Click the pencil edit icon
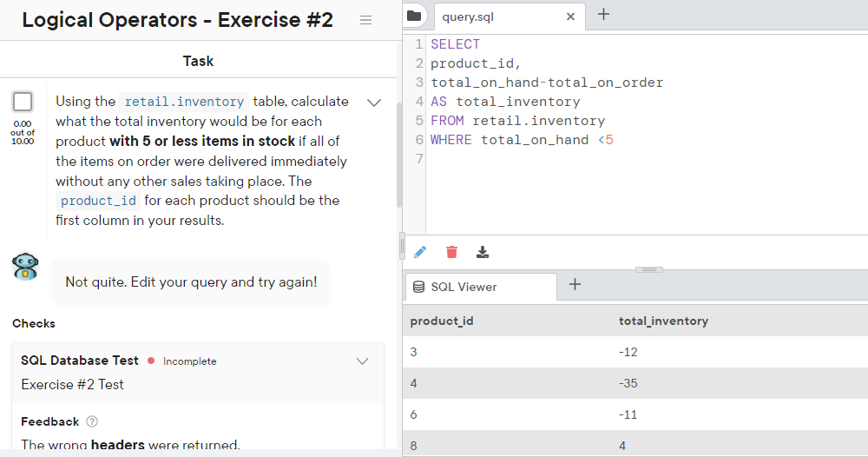This screenshot has height=457, width=868. pyautogui.click(x=420, y=253)
